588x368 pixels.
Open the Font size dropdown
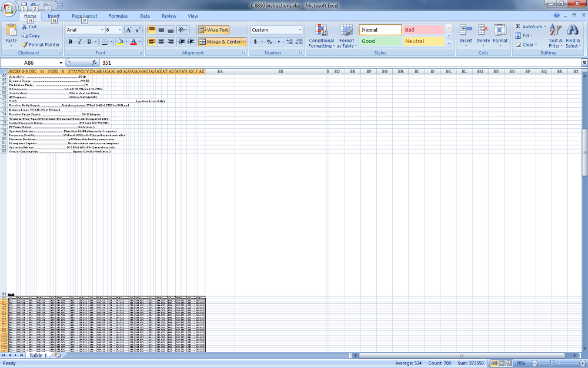click(119, 30)
